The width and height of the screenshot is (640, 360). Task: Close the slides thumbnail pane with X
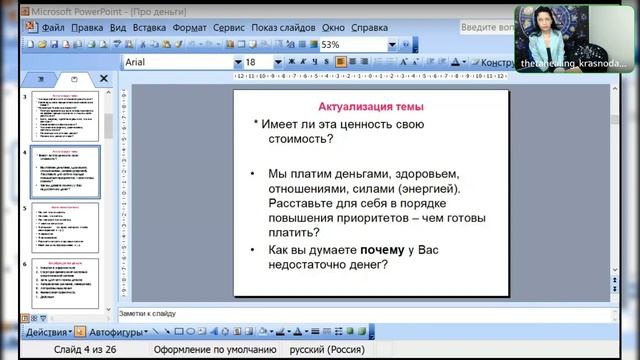click(x=104, y=78)
